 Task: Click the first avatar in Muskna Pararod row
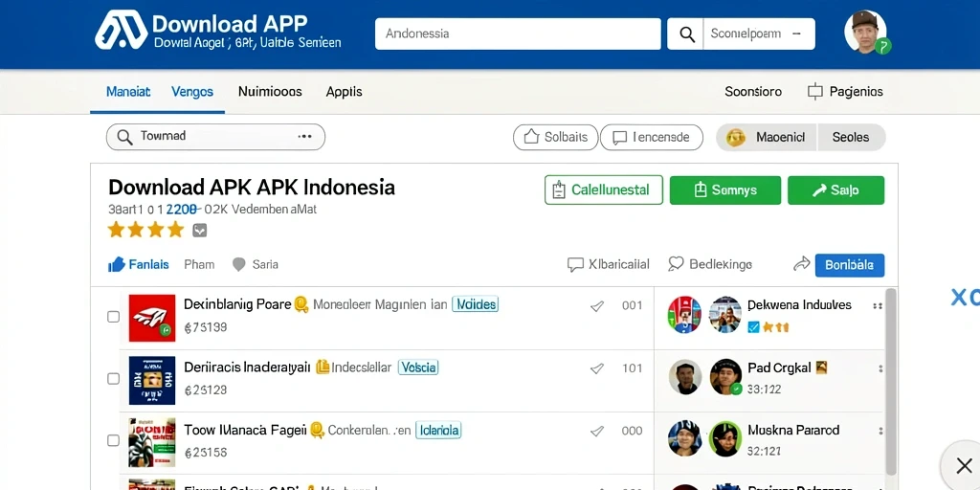pyautogui.click(x=685, y=438)
